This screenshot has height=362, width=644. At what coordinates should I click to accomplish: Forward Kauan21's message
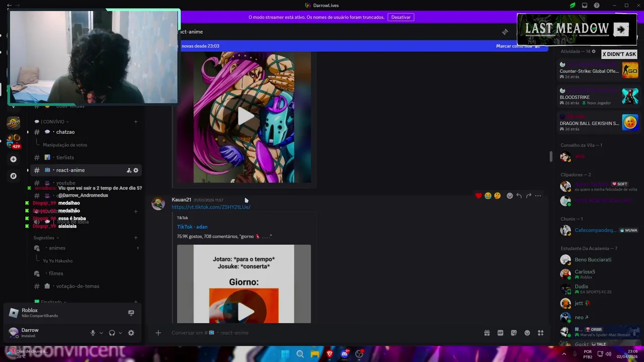tap(529, 196)
